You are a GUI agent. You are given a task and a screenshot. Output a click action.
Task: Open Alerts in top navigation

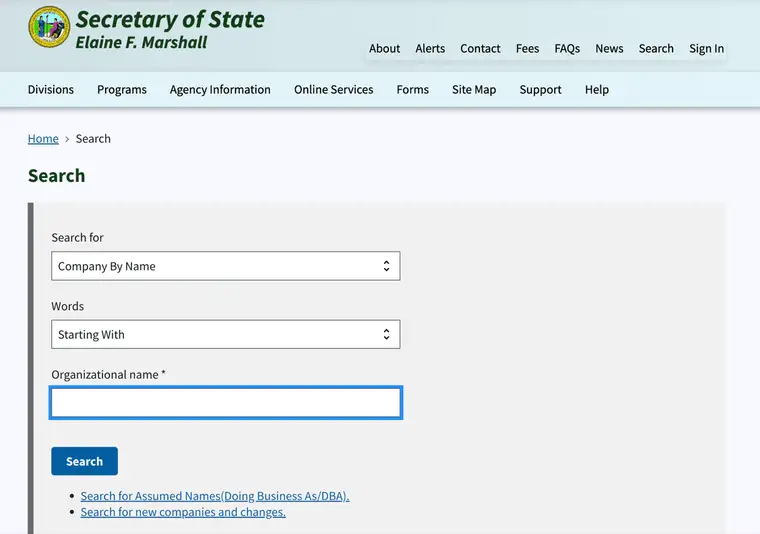(430, 48)
